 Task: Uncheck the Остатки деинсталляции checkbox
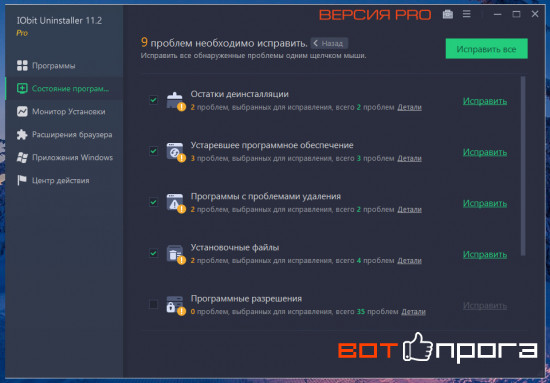click(x=153, y=100)
